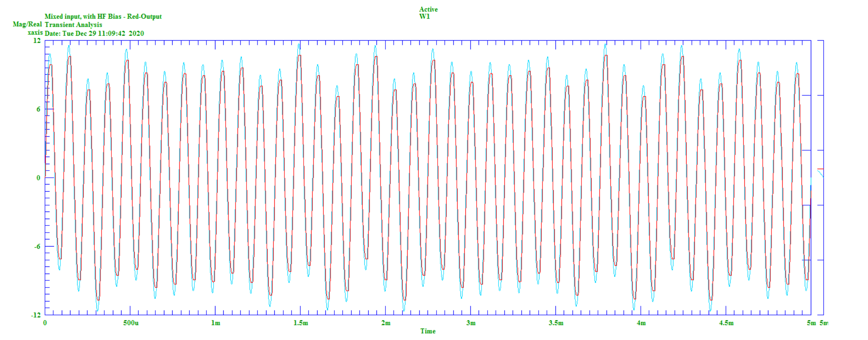Click the 'Time' x-axis title
This screenshot has height=340, width=868.
coord(428,331)
